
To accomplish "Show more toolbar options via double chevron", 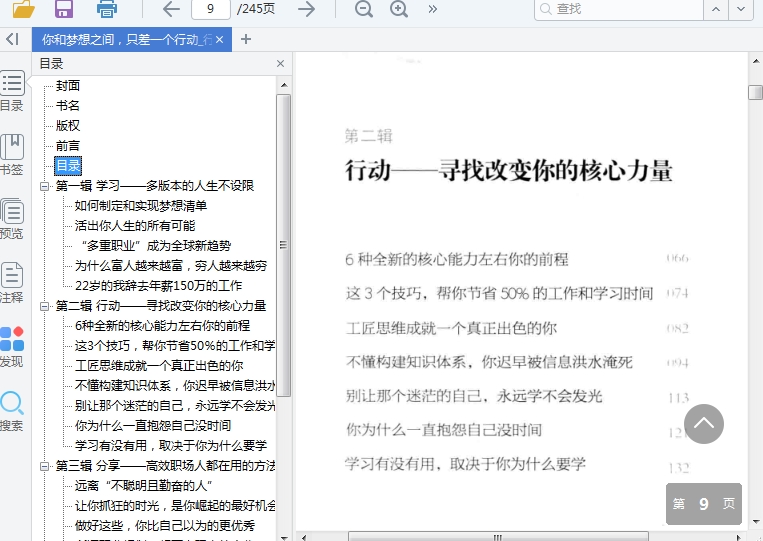I will pos(433,9).
